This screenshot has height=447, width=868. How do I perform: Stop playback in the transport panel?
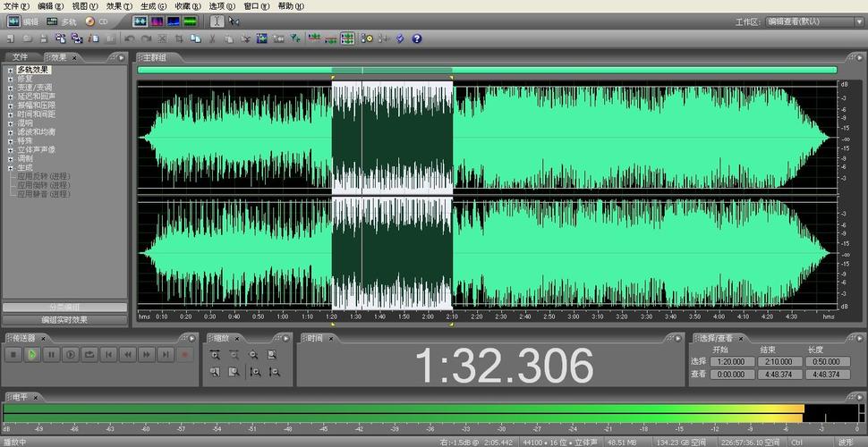tap(13, 355)
